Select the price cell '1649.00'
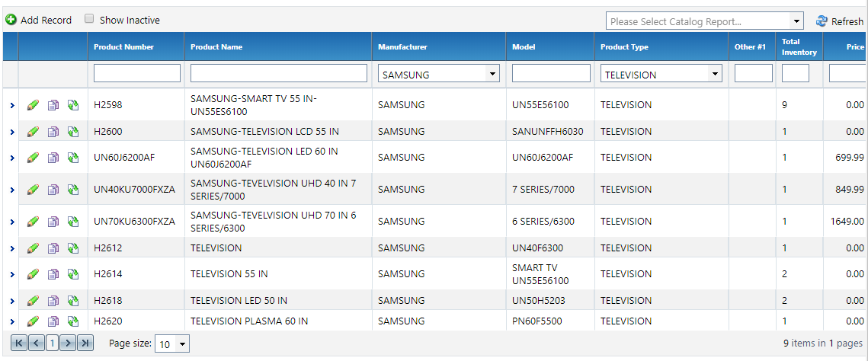Image resolution: width=868 pixels, height=361 pixels. click(x=847, y=221)
